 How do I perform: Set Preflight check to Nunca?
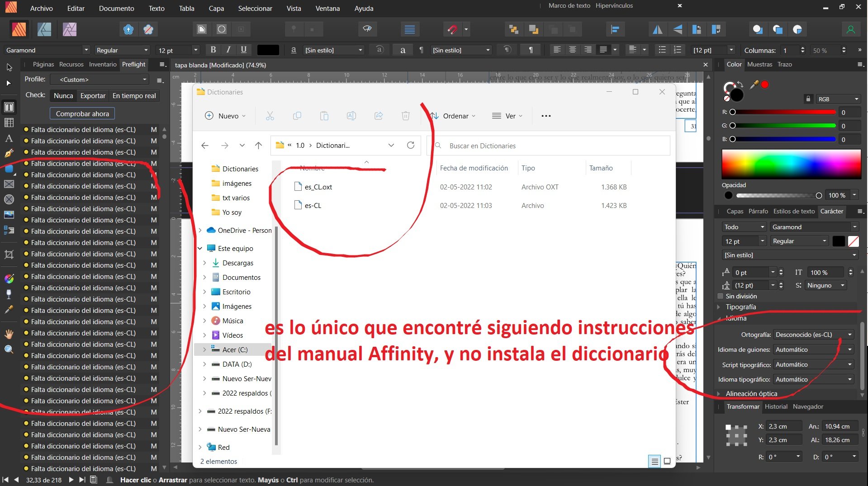coord(63,95)
